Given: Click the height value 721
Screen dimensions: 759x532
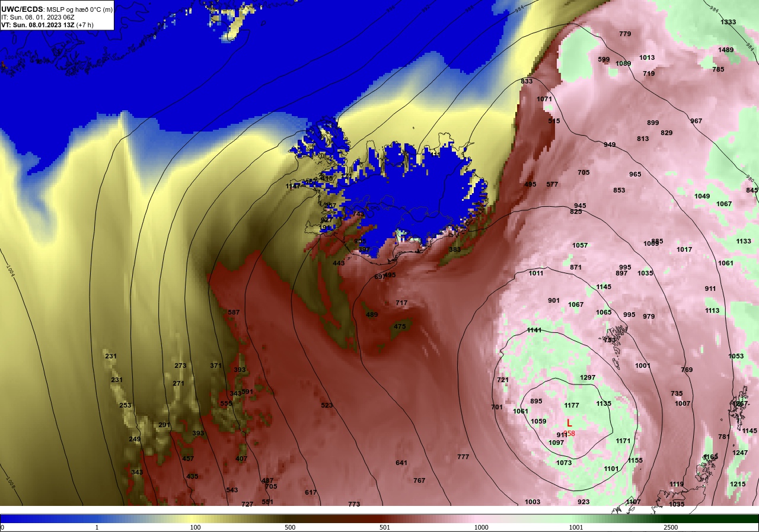Looking at the screenshot, I should pos(503,380).
